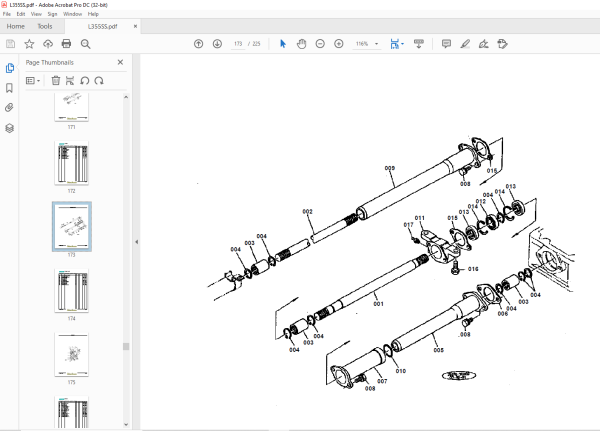
Task: Choose the Selection arrow tool
Action: point(283,44)
